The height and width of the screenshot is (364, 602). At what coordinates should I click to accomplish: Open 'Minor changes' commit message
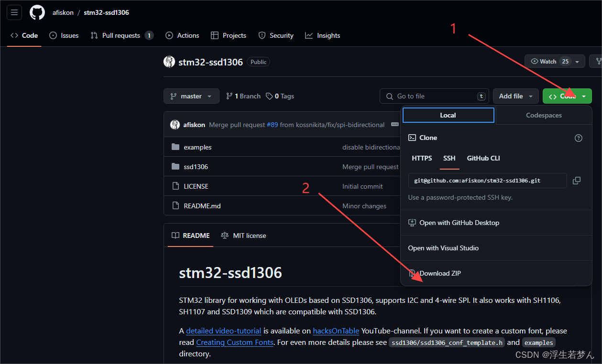[x=364, y=206]
